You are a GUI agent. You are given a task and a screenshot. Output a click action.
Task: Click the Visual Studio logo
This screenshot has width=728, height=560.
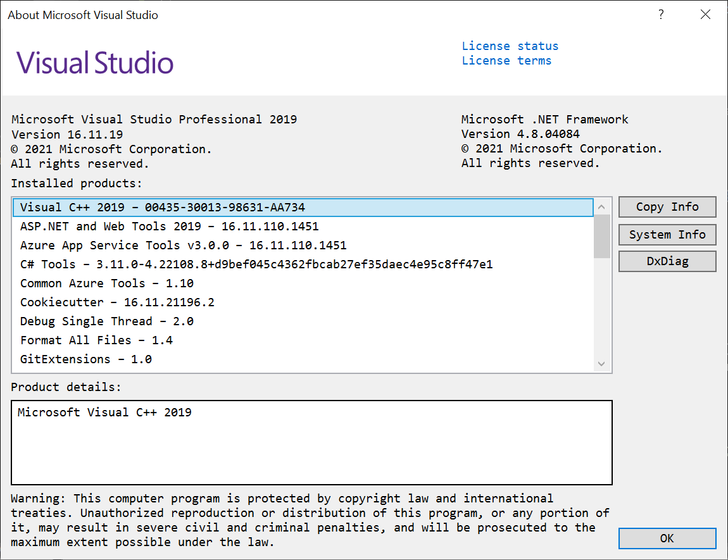tap(95, 63)
